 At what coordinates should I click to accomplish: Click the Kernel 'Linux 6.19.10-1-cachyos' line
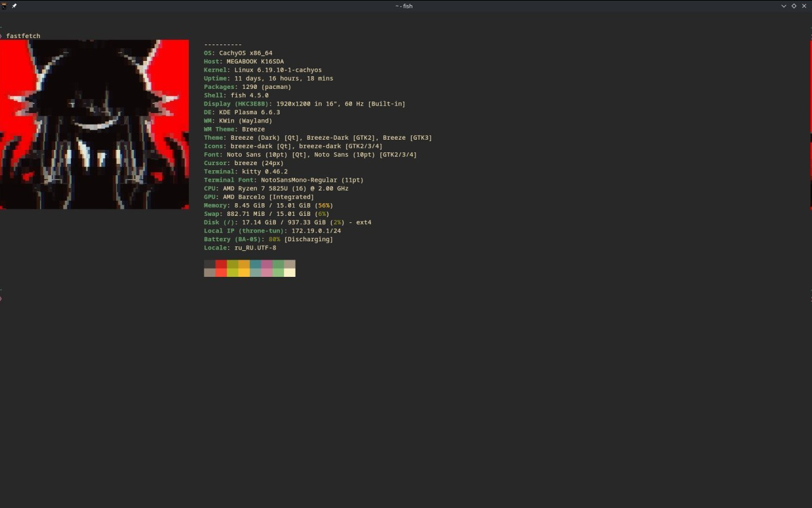coord(263,70)
